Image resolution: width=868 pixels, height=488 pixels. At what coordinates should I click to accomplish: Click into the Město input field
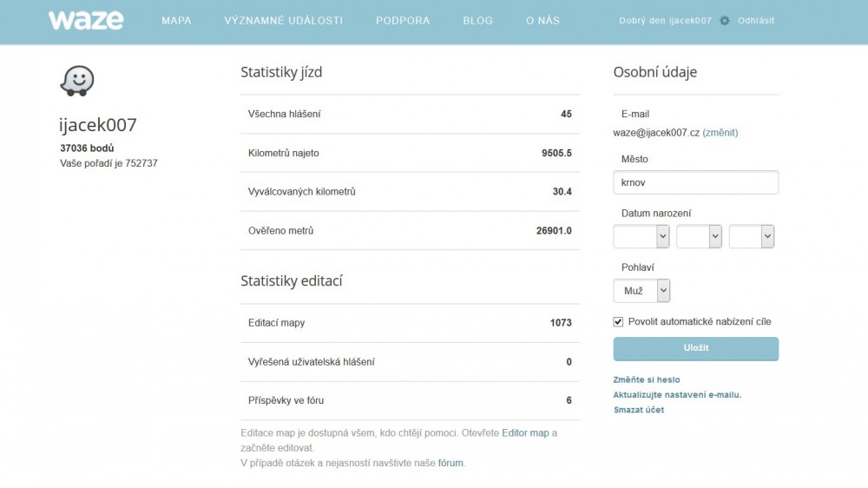[695, 183]
